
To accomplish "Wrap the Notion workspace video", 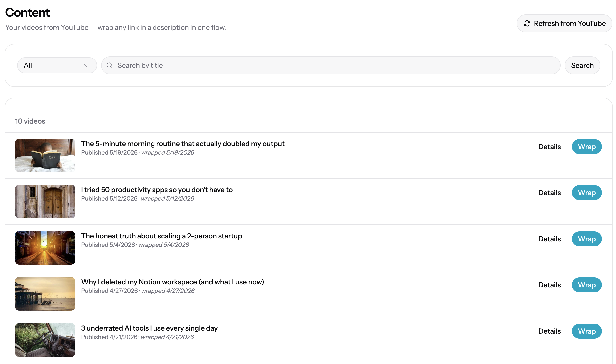I will tap(587, 285).
